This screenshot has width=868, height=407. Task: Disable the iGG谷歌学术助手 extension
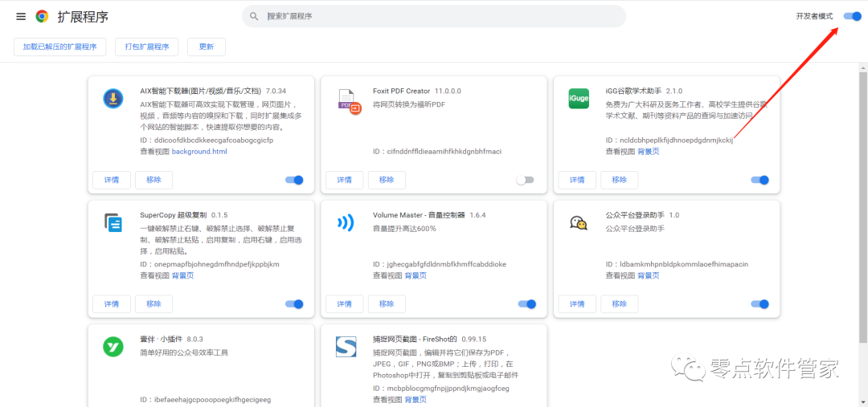click(759, 180)
